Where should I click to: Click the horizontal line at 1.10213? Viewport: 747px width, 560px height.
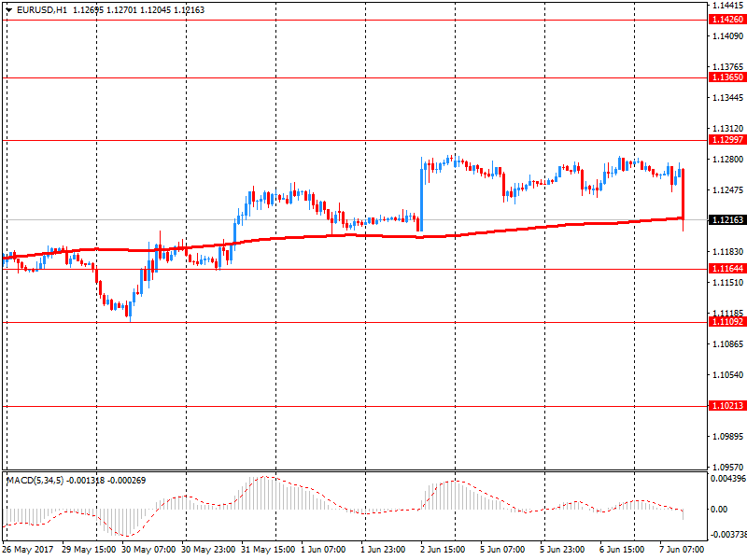tap(355, 407)
